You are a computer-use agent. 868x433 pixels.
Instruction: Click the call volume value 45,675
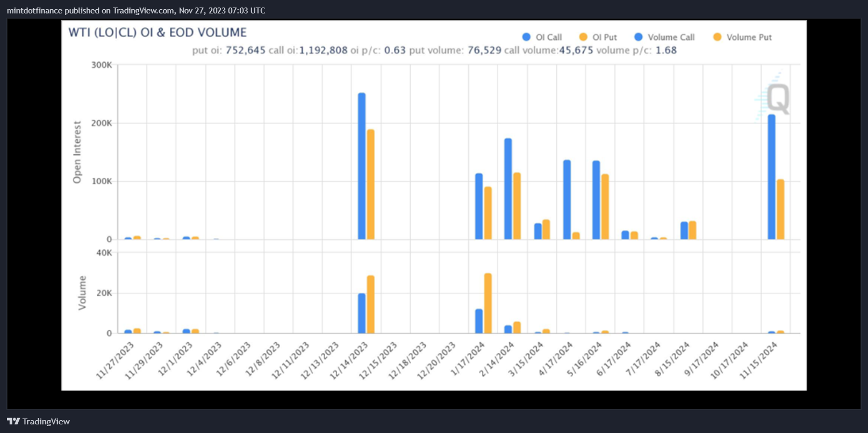click(576, 50)
